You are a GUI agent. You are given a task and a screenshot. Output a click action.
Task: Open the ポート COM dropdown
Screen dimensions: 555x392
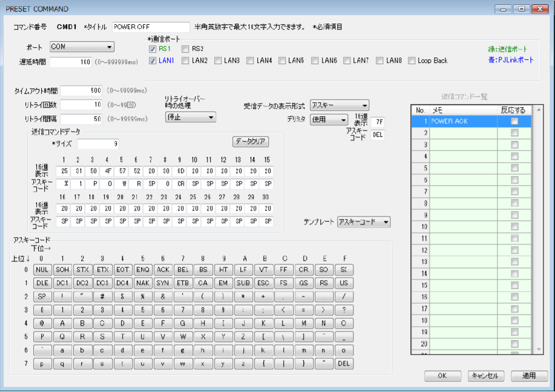(82, 47)
